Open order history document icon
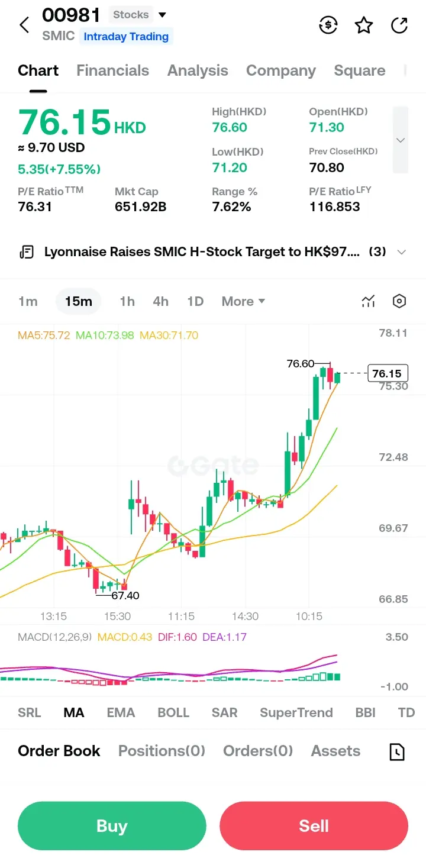This screenshot has width=426, height=868. pyautogui.click(x=396, y=751)
